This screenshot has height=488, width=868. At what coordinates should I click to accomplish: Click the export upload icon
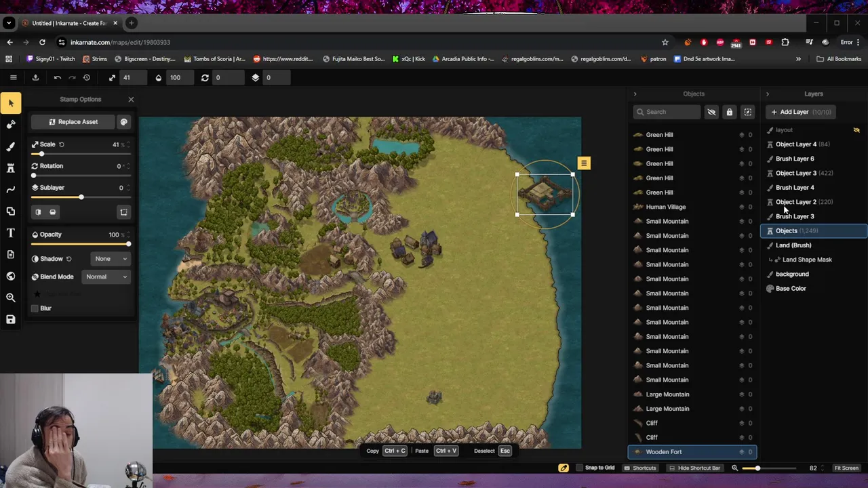point(35,77)
